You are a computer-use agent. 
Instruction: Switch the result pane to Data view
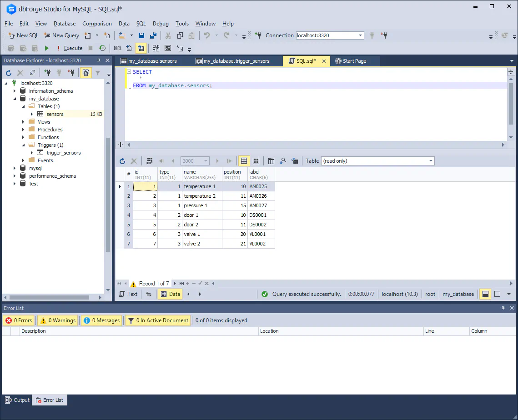coord(170,294)
